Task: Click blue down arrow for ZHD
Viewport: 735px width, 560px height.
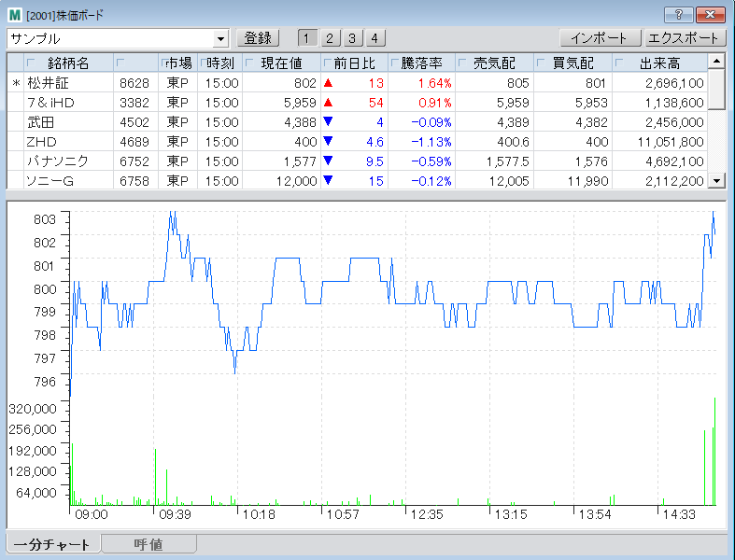Action: 327,142
